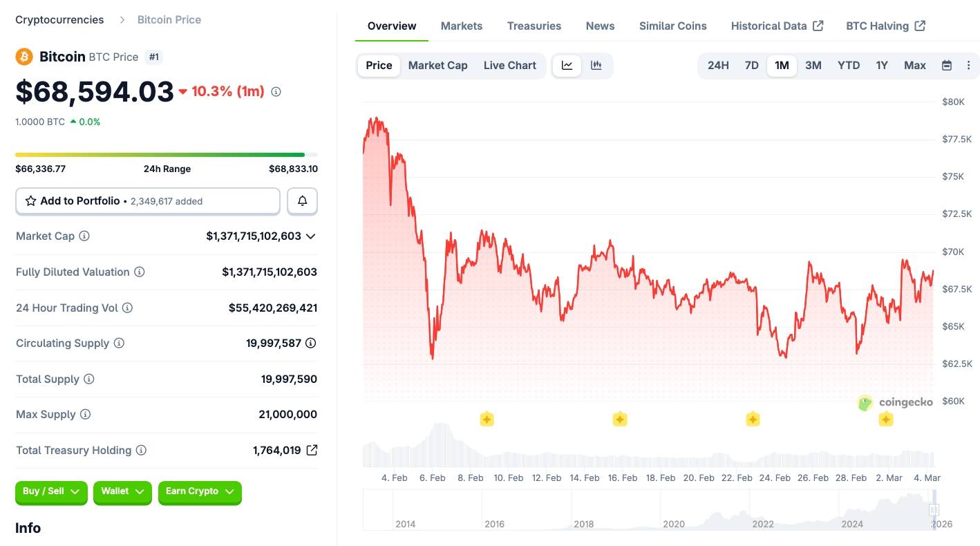Click the Bitcoin logo icon
The height and width of the screenshot is (546, 980).
(x=24, y=56)
